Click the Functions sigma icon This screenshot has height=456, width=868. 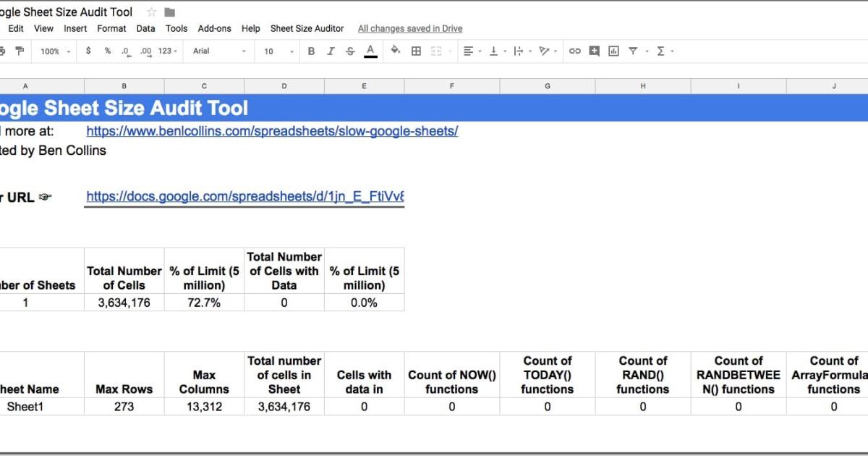click(661, 51)
